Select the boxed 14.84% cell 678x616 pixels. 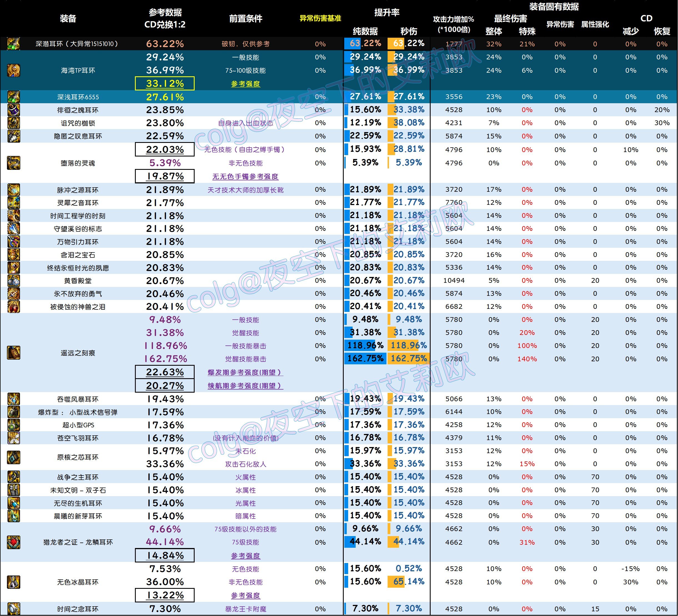165,556
